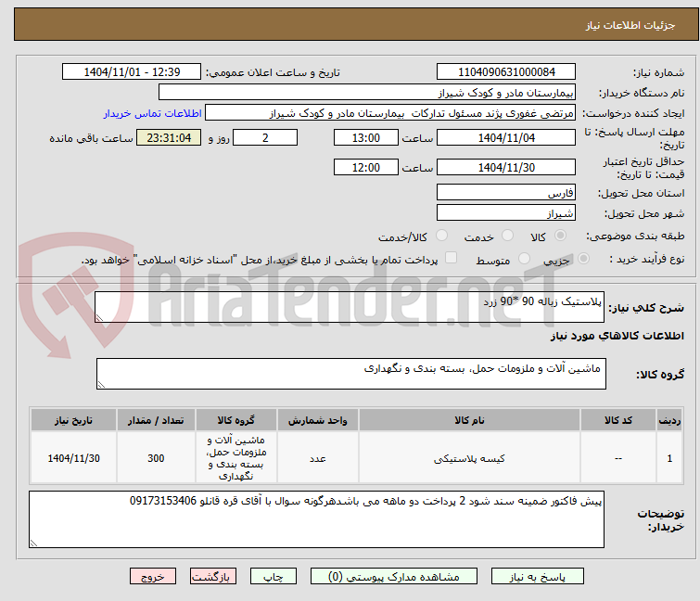Click the product code cell --
The image size is (700, 601).
[x=618, y=458]
